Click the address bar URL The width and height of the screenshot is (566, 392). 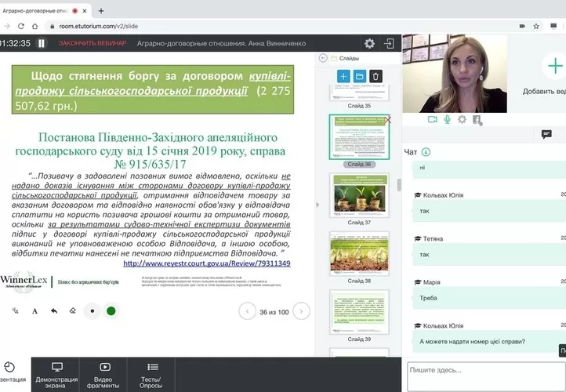pyautogui.click(x=99, y=26)
